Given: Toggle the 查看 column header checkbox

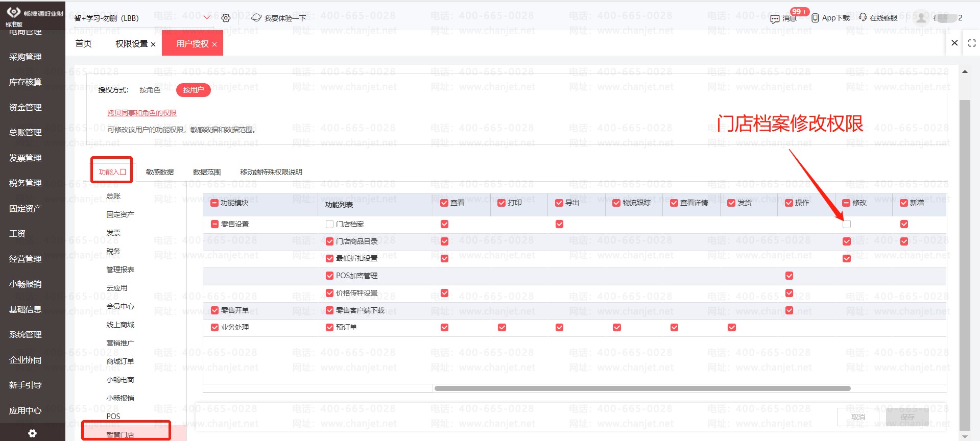Looking at the screenshot, I should tap(444, 203).
